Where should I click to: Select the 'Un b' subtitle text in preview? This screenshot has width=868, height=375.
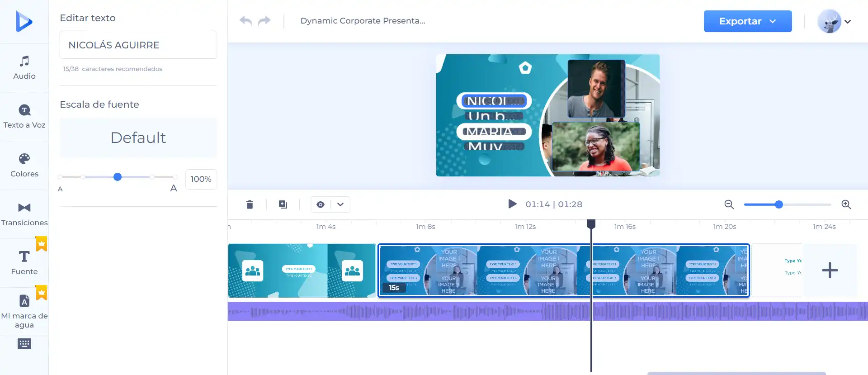pos(494,116)
